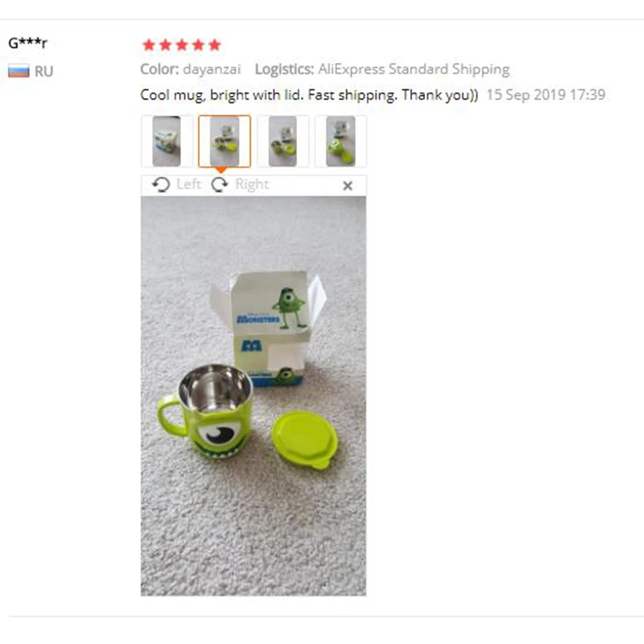Select the highlighted second review thumbnail
Image resolution: width=644 pixels, height=644 pixels.
pos(225,142)
